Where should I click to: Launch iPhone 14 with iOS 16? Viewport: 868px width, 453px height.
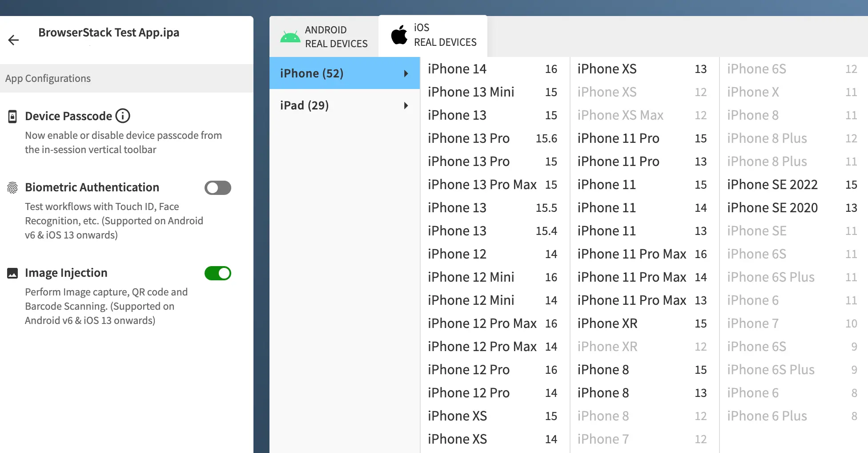(492, 69)
